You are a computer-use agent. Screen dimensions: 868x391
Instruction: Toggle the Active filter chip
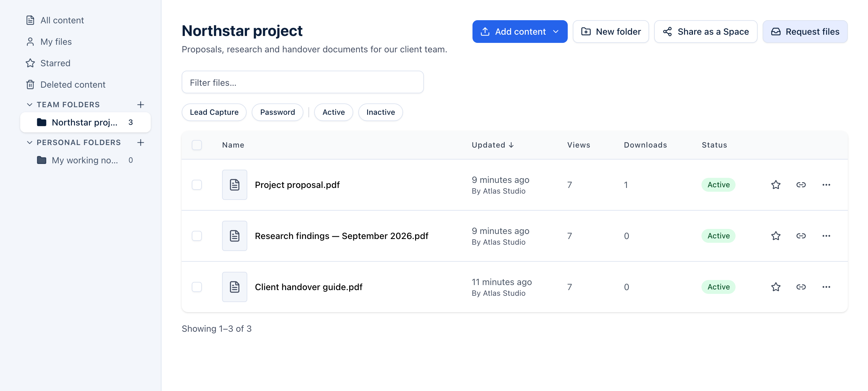click(x=333, y=112)
